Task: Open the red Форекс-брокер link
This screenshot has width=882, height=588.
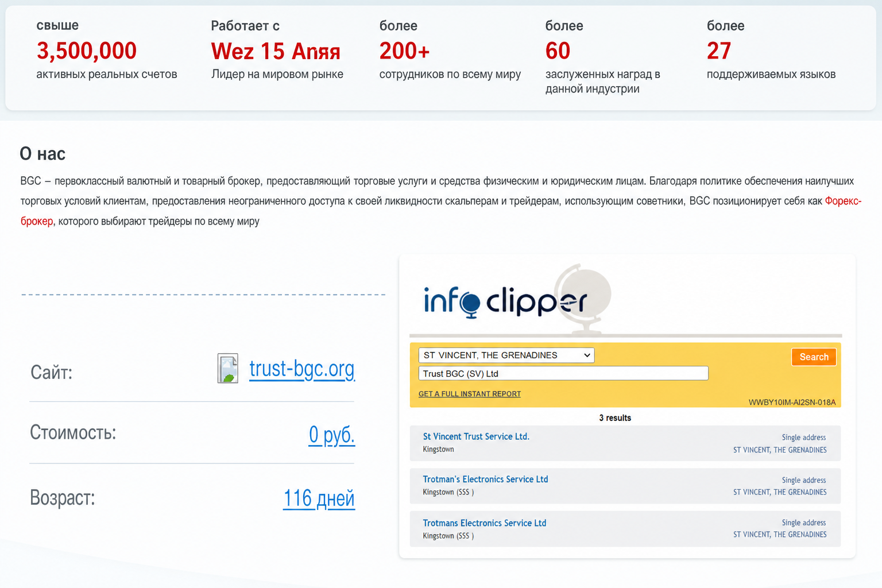Action: [843, 201]
